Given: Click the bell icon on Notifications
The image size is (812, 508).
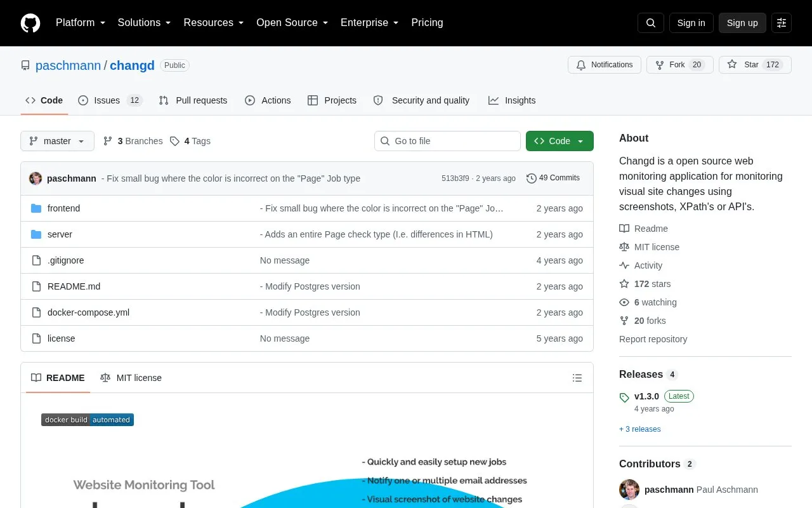Looking at the screenshot, I should click(581, 65).
